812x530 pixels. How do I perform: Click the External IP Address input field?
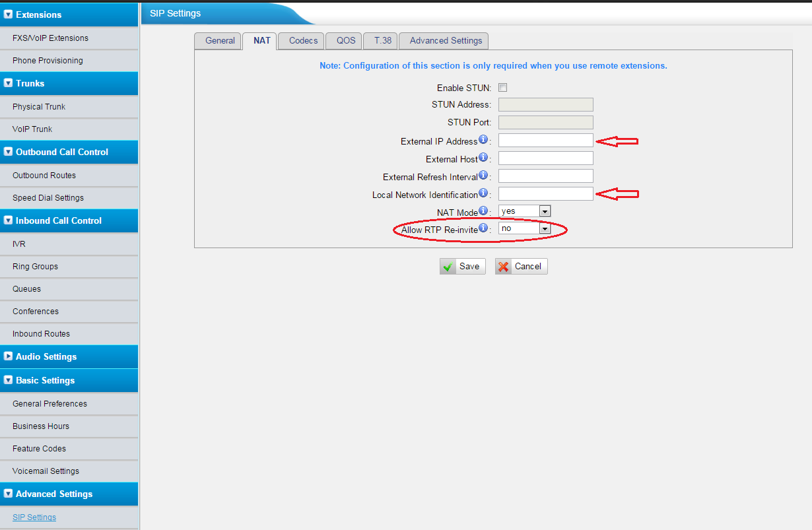pos(545,140)
